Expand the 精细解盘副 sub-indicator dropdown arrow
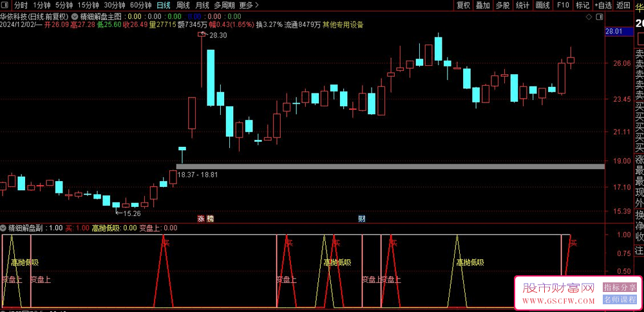This screenshot has width=644, height=312. 4,228
